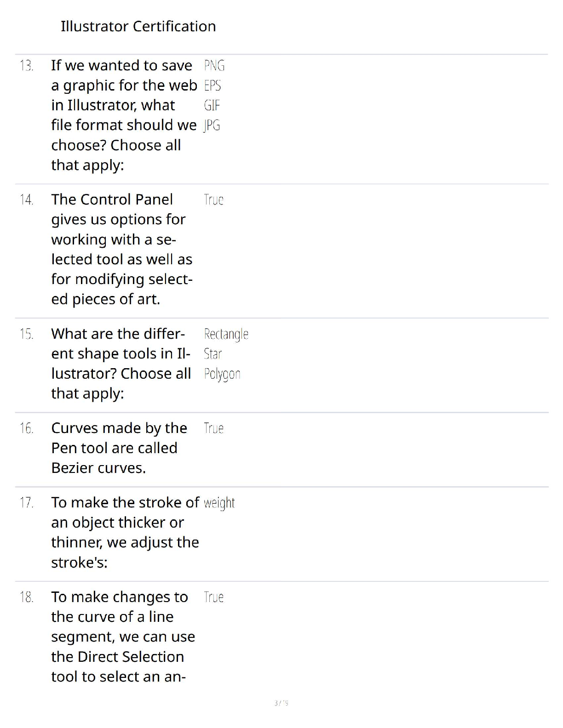563x728 pixels.
Task: Choose the JPG answer option
Action: tap(212, 125)
